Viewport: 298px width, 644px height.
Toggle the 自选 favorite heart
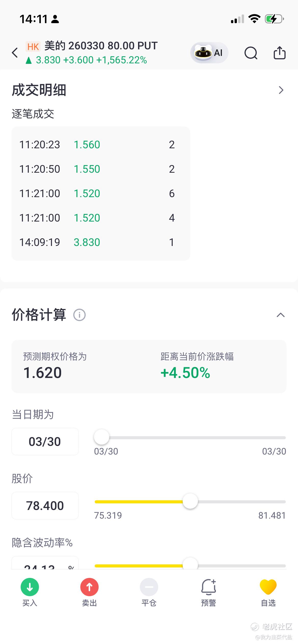268,587
